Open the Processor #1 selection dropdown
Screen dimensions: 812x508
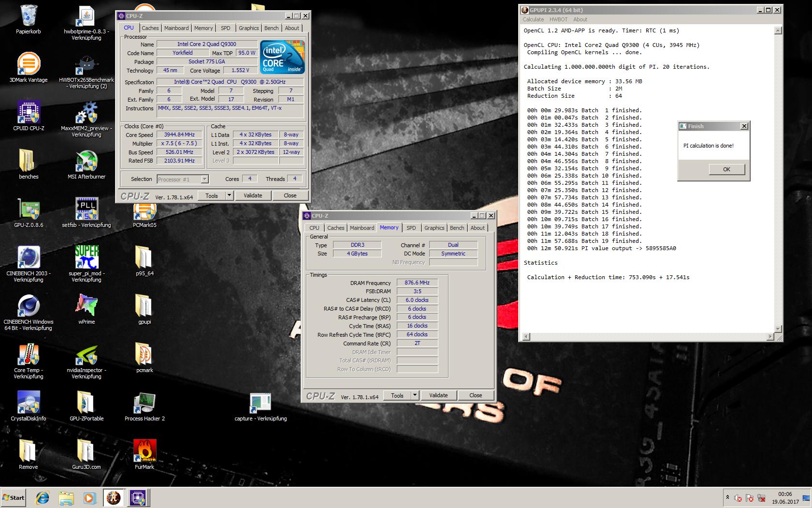(183, 179)
